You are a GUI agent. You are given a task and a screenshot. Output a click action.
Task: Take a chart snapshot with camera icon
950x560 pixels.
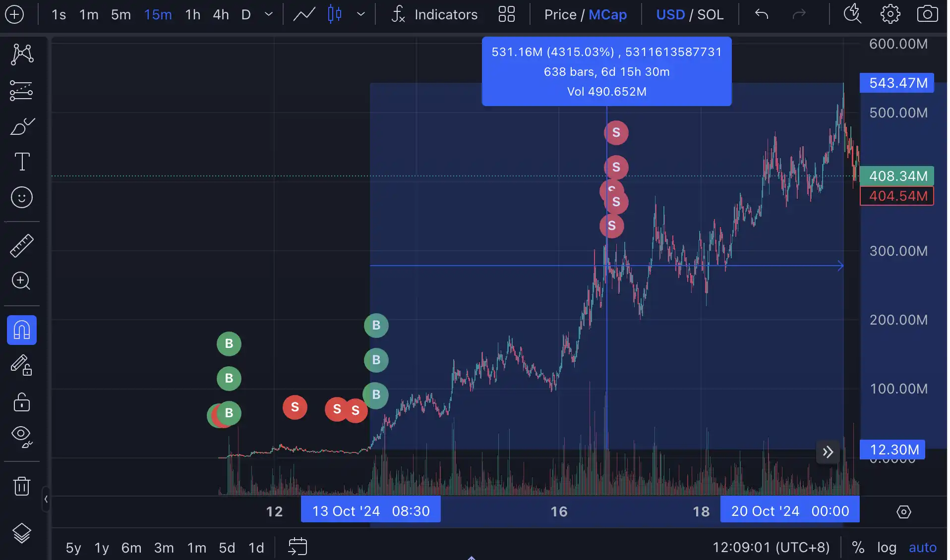coord(927,14)
